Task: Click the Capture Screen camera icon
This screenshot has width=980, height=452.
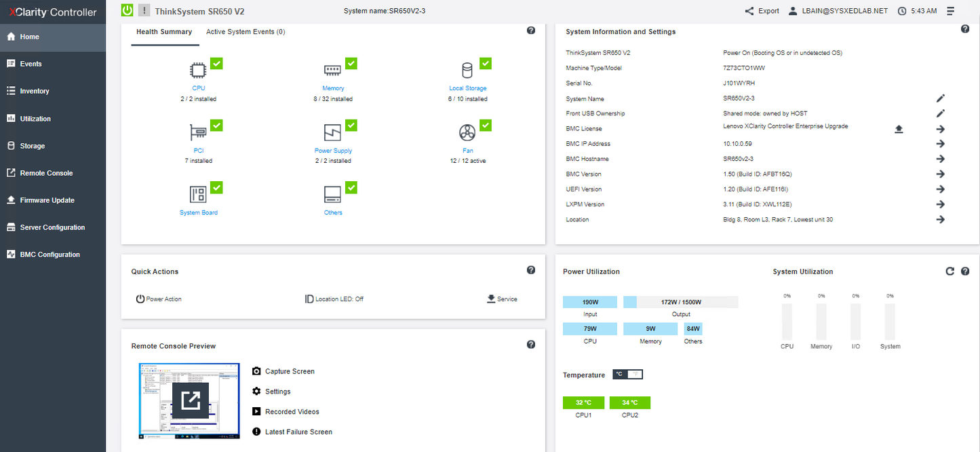Action: pyautogui.click(x=256, y=371)
